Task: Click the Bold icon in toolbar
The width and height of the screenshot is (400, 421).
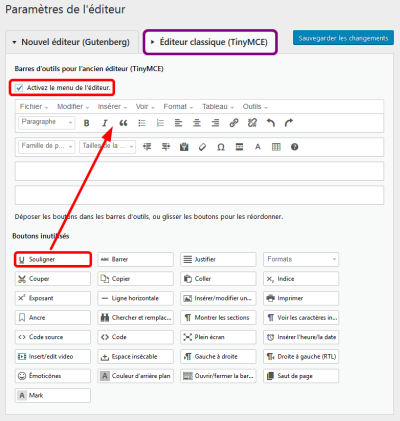Action: pos(86,123)
